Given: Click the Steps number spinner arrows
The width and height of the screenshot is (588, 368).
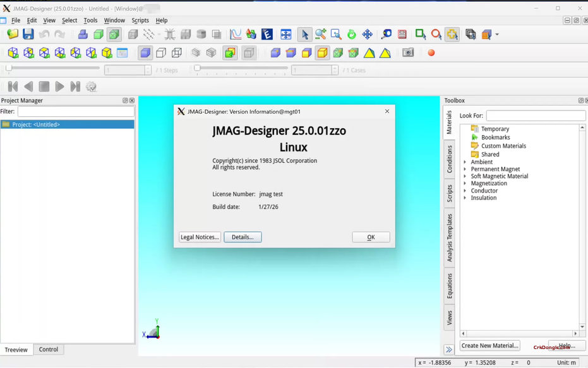Looking at the screenshot, I should click(148, 70).
